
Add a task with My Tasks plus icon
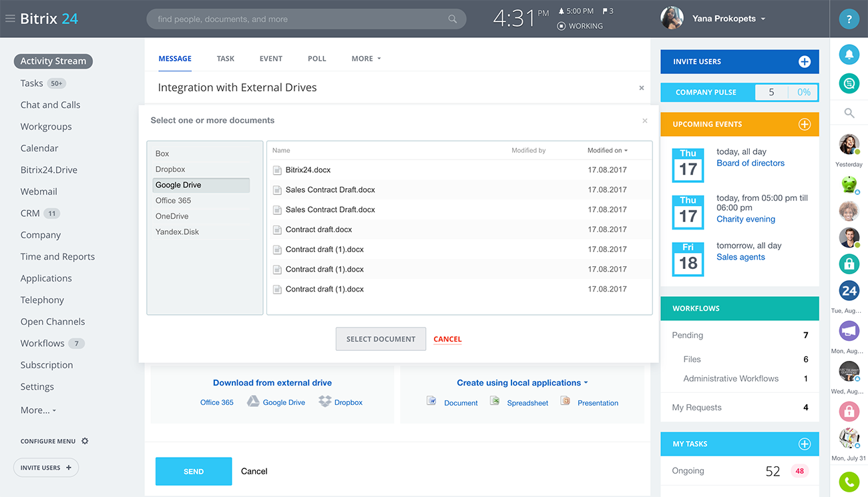click(x=805, y=444)
